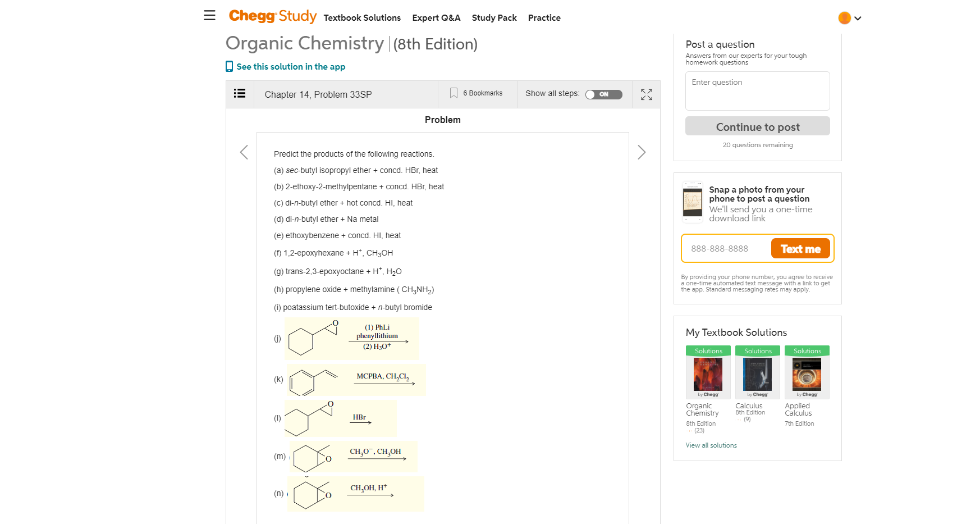Click the user profile avatar
The height and width of the screenshot is (524, 980).
844,18
